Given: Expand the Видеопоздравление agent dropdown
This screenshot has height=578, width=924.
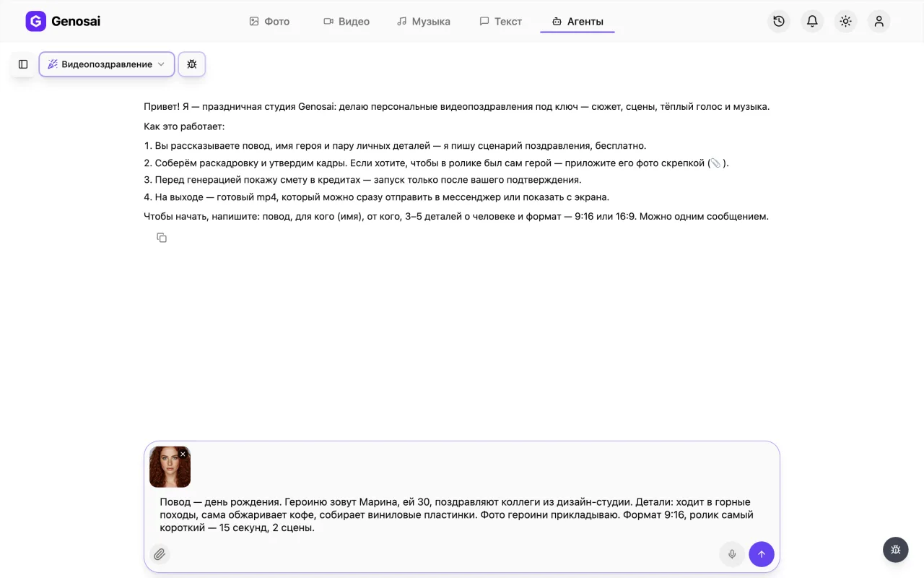Looking at the screenshot, I should coord(107,64).
